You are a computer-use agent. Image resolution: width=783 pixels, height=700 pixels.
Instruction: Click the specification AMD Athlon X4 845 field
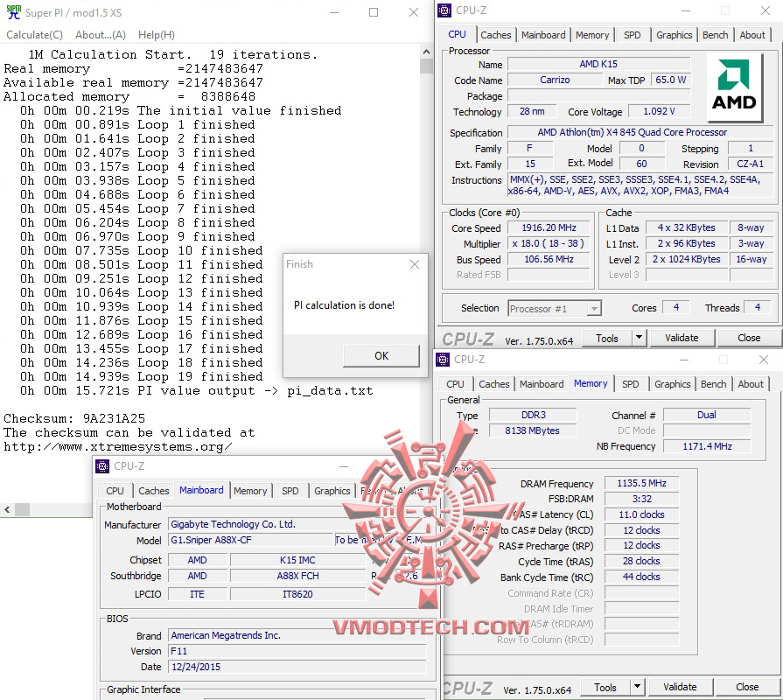[x=640, y=132]
